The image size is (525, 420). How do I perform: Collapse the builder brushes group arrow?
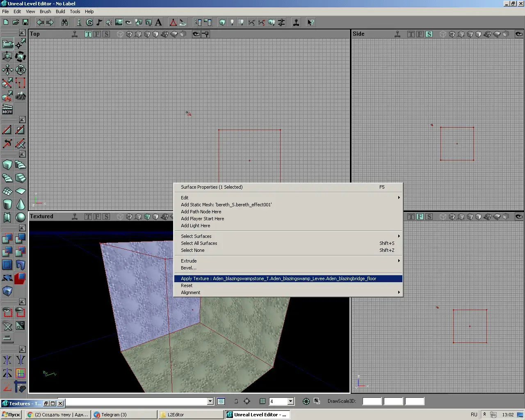coord(22,154)
